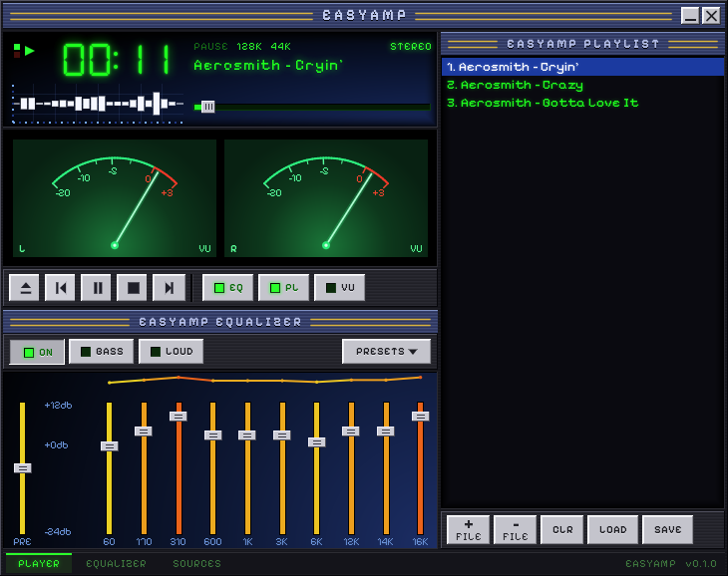Click the 12K band slider handle

tap(351, 432)
